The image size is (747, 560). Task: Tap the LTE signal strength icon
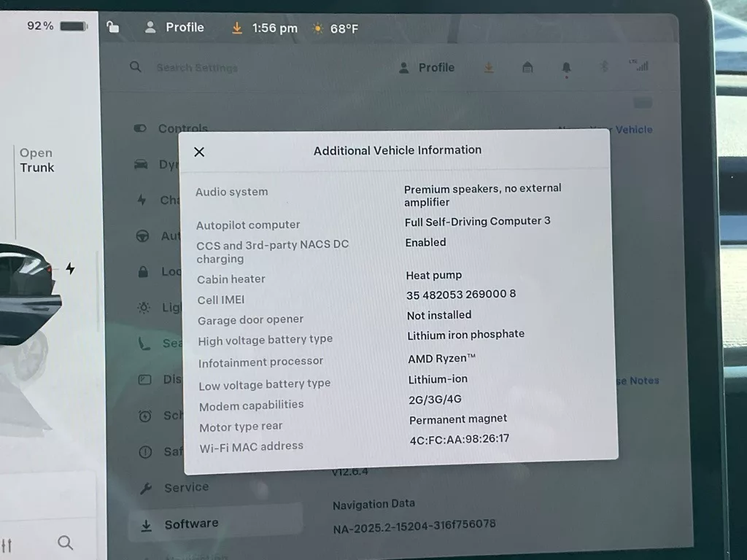click(x=639, y=66)
